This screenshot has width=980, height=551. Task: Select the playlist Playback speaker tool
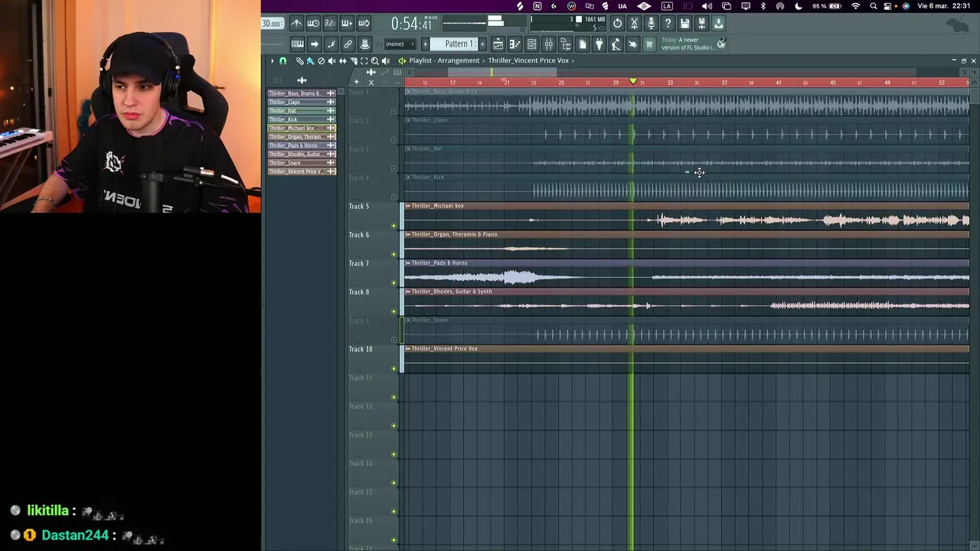pos(385,60)
